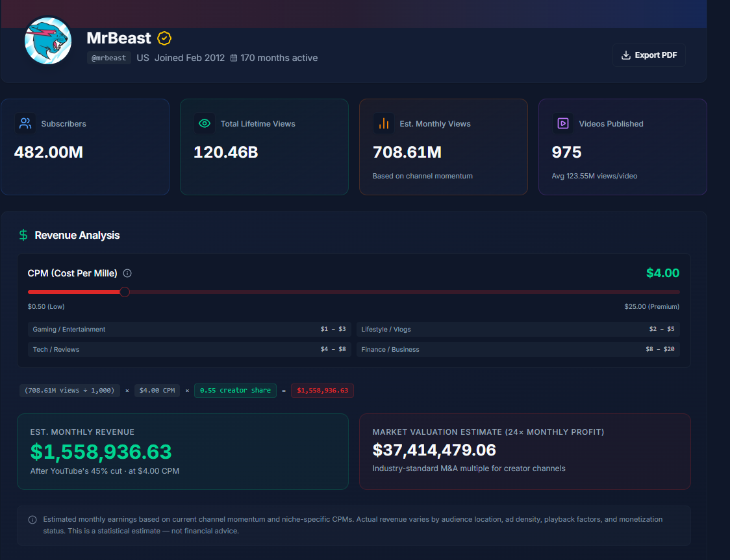The height and width of the screenshot is (560, 730).
Task: Click the dollar sign icon beside Revenue Analysis
Action: pos(23,235)
